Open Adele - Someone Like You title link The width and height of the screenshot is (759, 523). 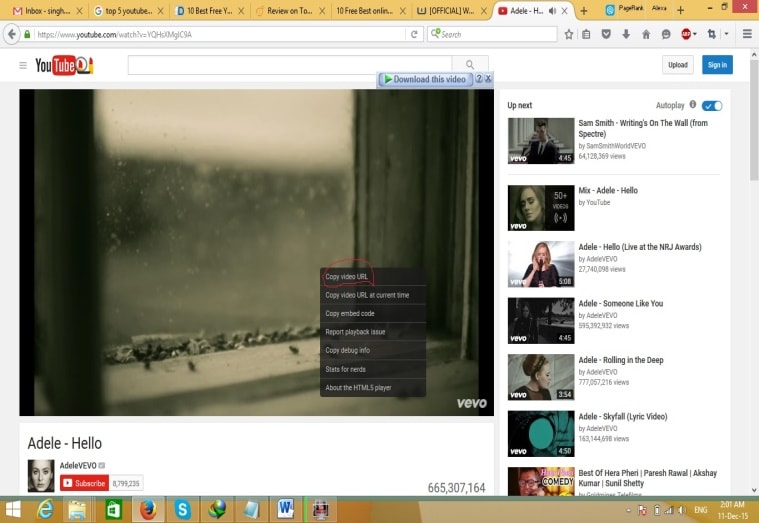621,303
